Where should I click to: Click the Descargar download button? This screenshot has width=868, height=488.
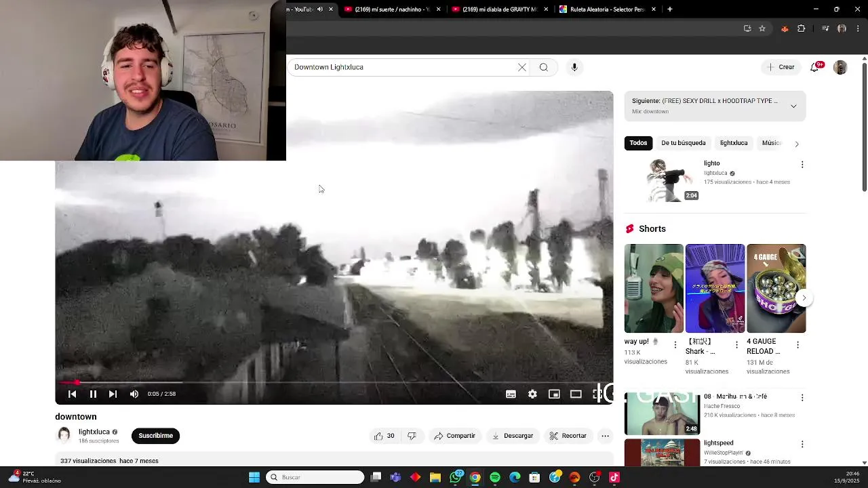coord(513,436)
